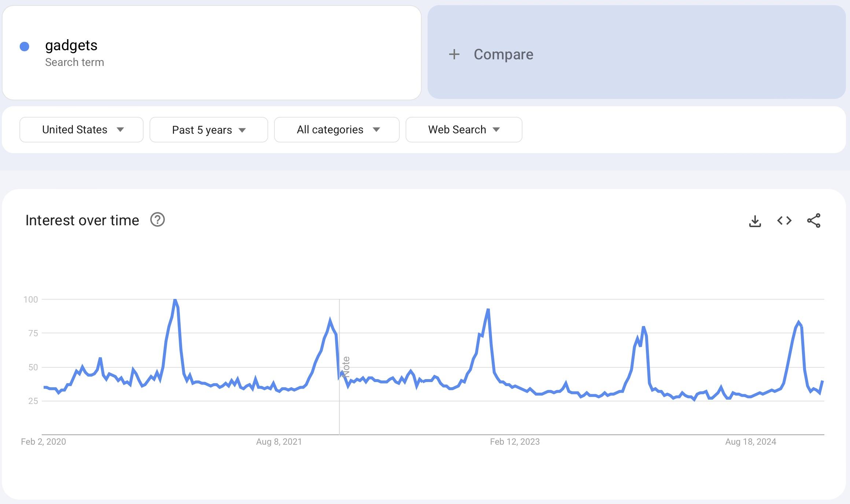Click the share icon for this trend
The height and width of the screenshot is (504, 850).
[814, 220]
